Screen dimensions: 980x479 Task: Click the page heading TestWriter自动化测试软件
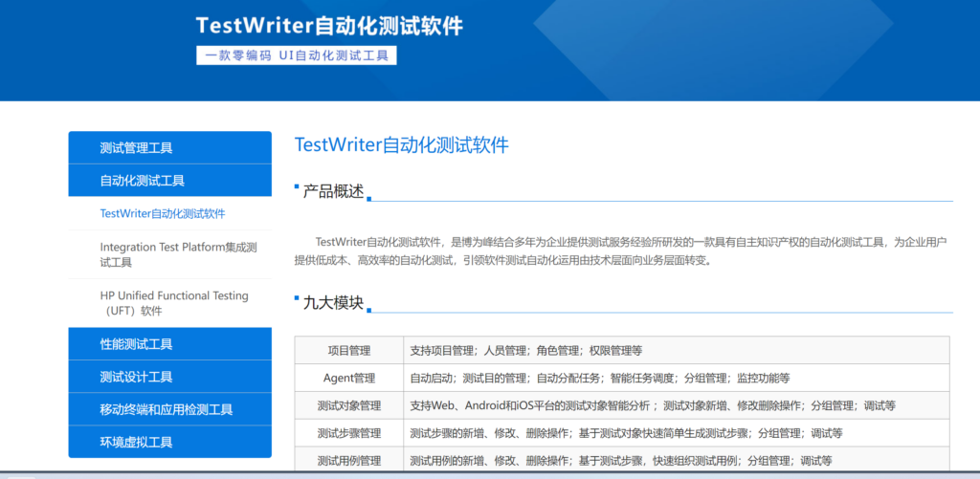click(x=401, y=145)
